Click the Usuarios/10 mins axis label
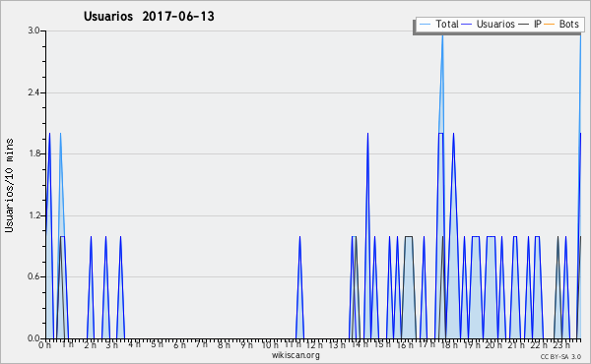This screenshot has width=591, height=364. 9,185
